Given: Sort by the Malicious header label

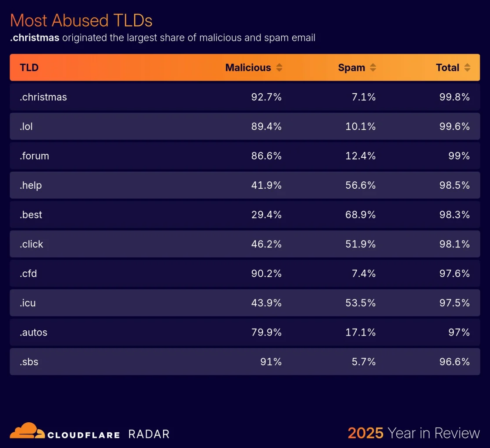Looking at the screenshot, I should pyautogui.click(x=248, y=68).
